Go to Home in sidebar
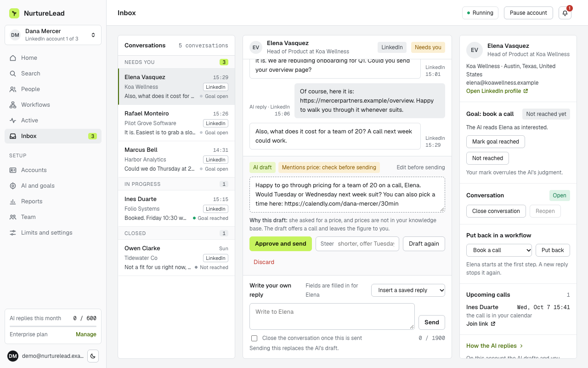Image resolution: width=588 pixels, height=368 pixels. coord(53,58)
